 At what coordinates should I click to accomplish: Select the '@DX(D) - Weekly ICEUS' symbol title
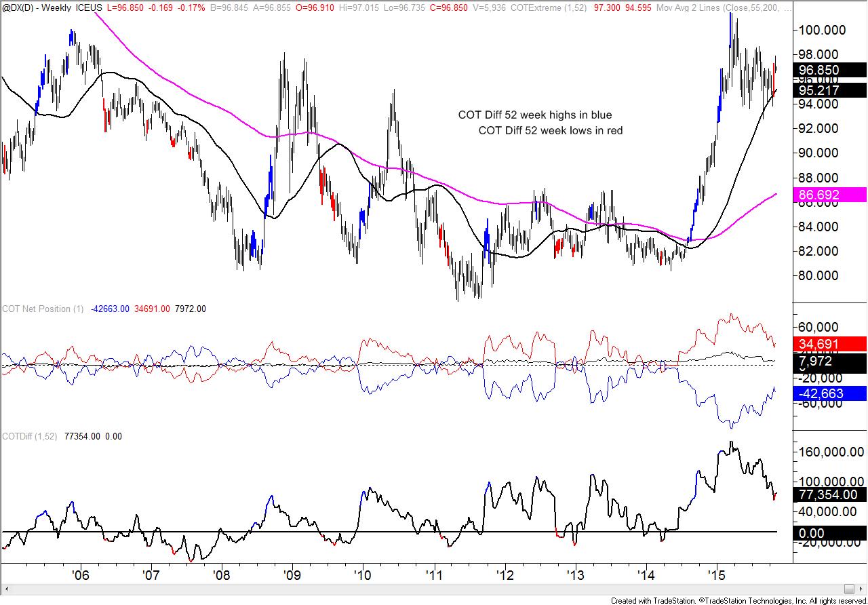[x=51, y=7]
